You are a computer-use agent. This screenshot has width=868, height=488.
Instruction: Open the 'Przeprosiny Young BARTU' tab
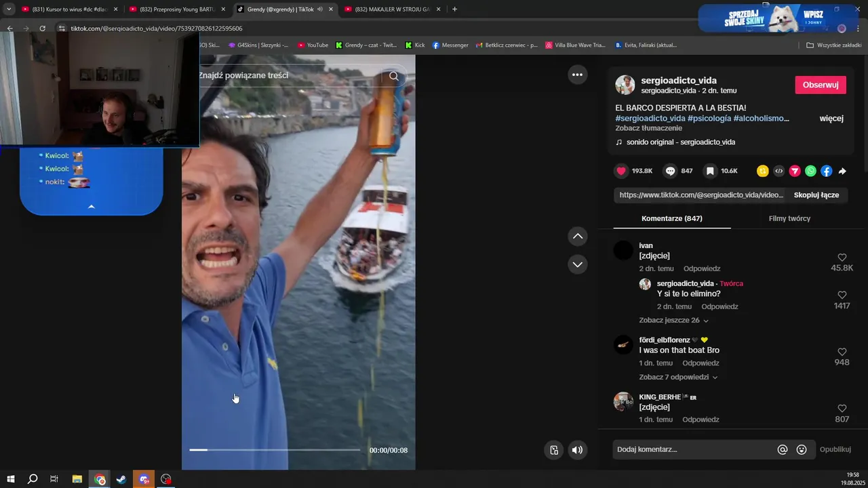[176, 9]
